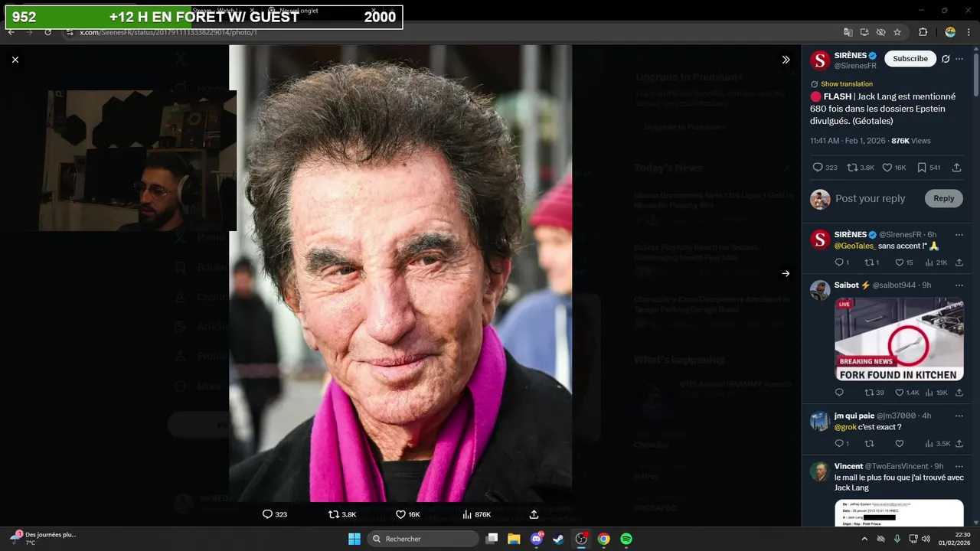
Task: Open the Chrome profile avatar
Action: pos(950,32)
